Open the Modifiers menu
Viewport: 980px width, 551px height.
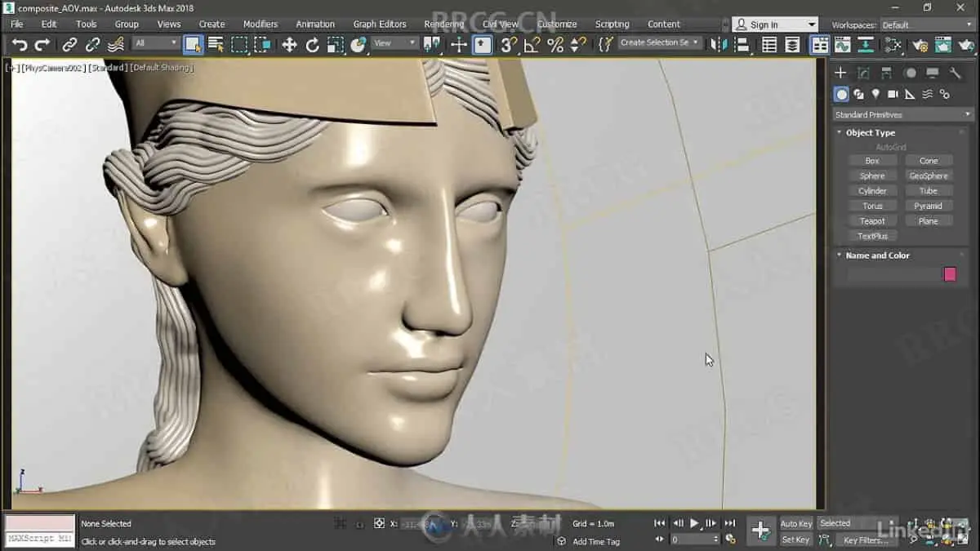point(260,24)
